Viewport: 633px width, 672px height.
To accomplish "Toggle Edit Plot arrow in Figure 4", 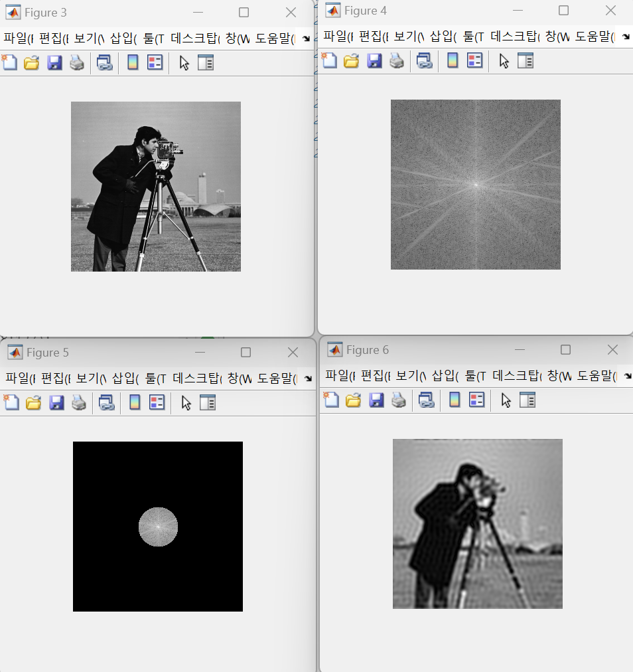I will coord(504,60).
